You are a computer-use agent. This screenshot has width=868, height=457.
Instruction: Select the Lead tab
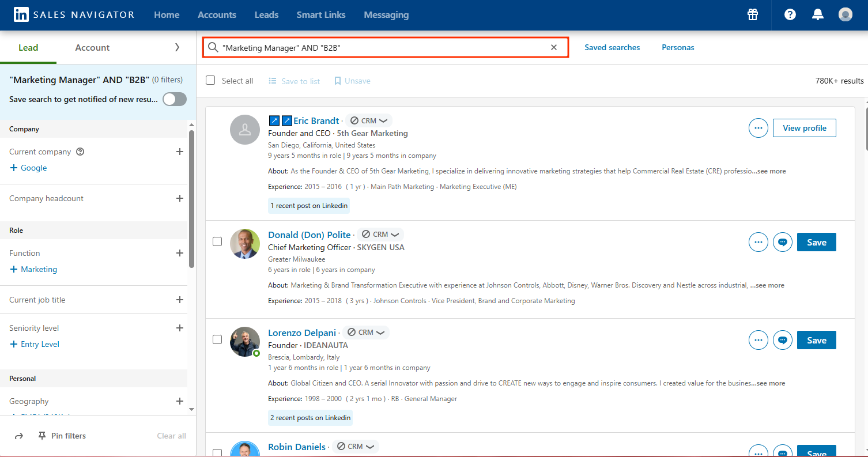click(x=28, y=48)
